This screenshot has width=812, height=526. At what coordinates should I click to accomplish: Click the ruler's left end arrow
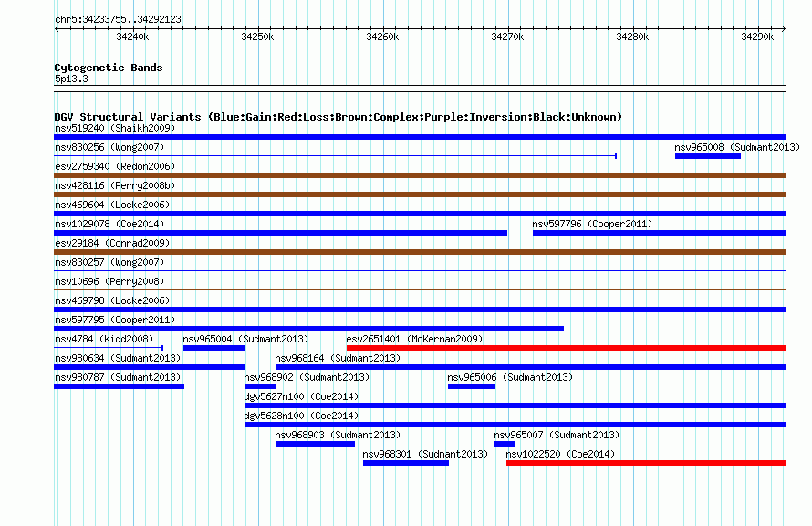(x=57, y=28)
